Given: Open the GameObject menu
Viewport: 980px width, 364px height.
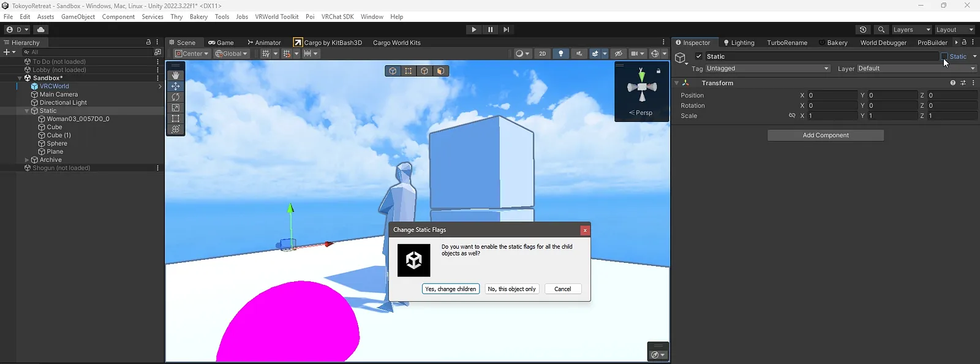Looking at the screenshot, I should point(78,17).
